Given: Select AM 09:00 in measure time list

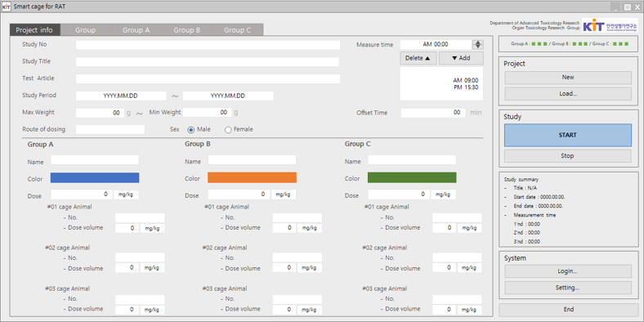Looking at the screenshot, I should [x=465, y=80].
